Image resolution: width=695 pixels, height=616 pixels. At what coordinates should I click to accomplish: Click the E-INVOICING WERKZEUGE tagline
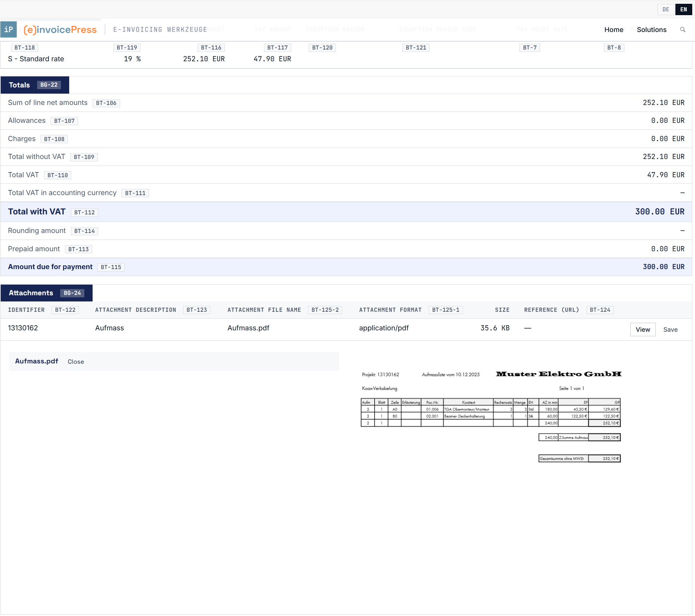pyautogui.click(x=160, y=30)
